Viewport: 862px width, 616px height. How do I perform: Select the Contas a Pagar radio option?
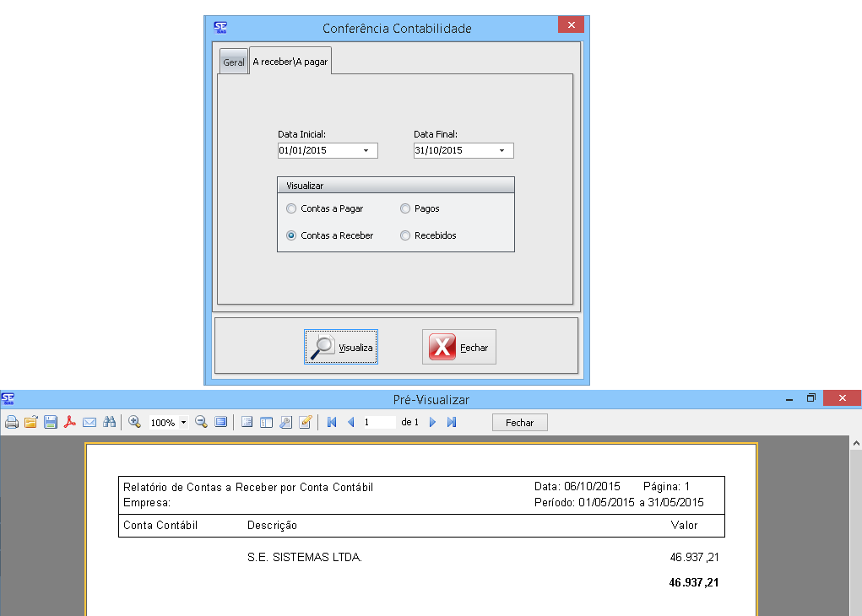pyautogui.click(x=291, y=208)
